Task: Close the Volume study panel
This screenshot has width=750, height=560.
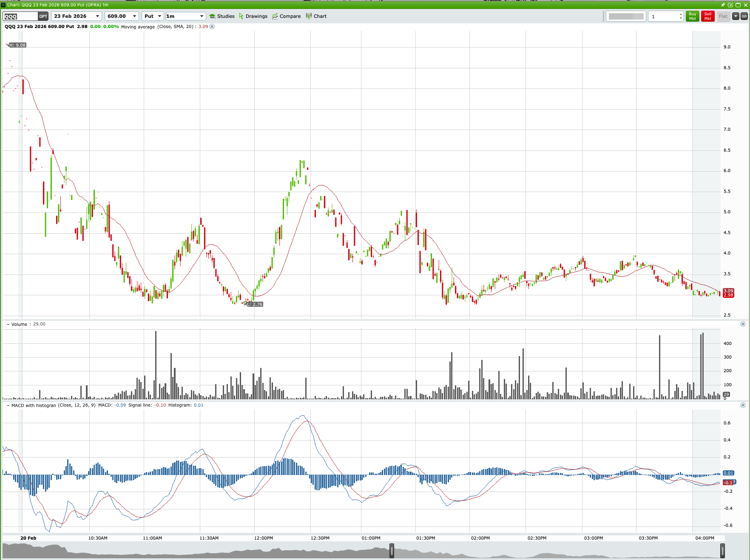Action: tap(743, 323)
